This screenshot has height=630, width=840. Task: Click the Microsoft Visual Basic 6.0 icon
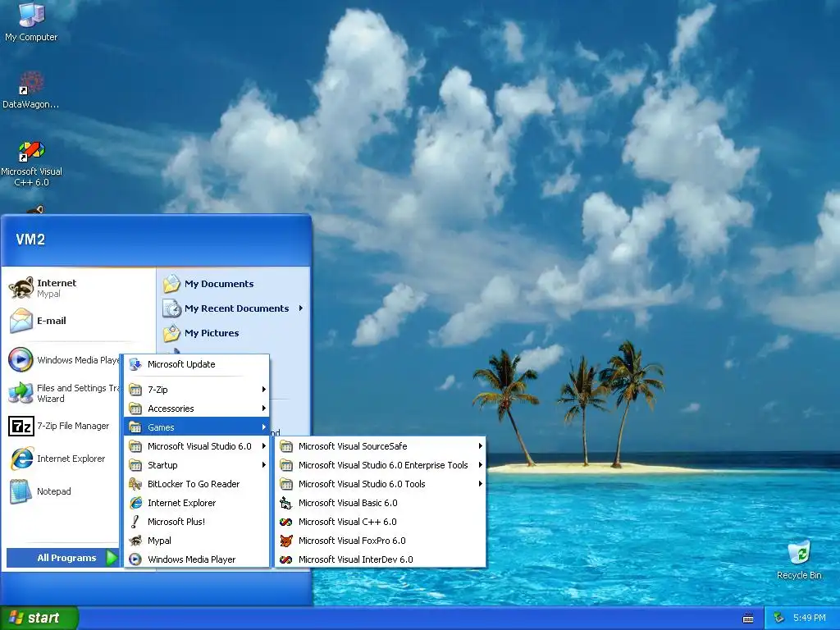click(x=286, y=503)
